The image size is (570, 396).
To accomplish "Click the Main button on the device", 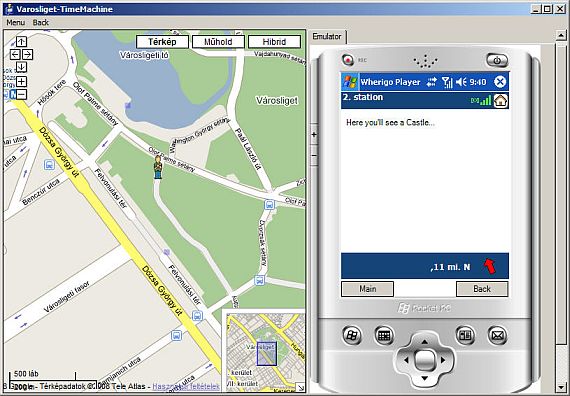I will tap(368, 289).
